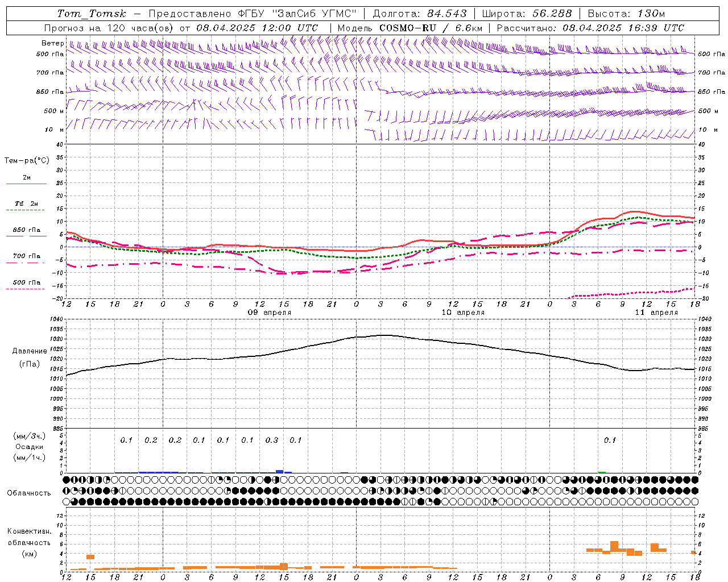Select the "Прогноз на 120 часа(ов)" text

[109, 28]
